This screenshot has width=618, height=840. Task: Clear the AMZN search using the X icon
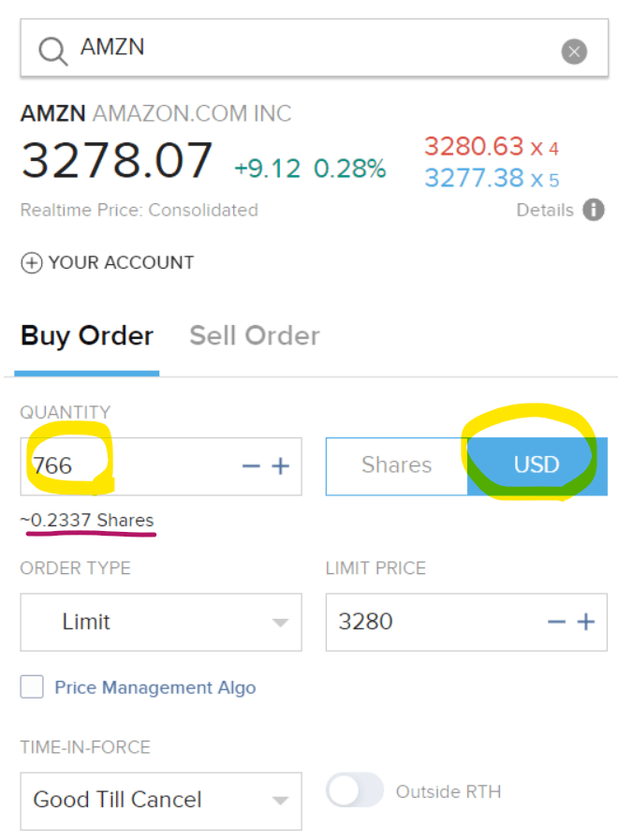[574, 52]
